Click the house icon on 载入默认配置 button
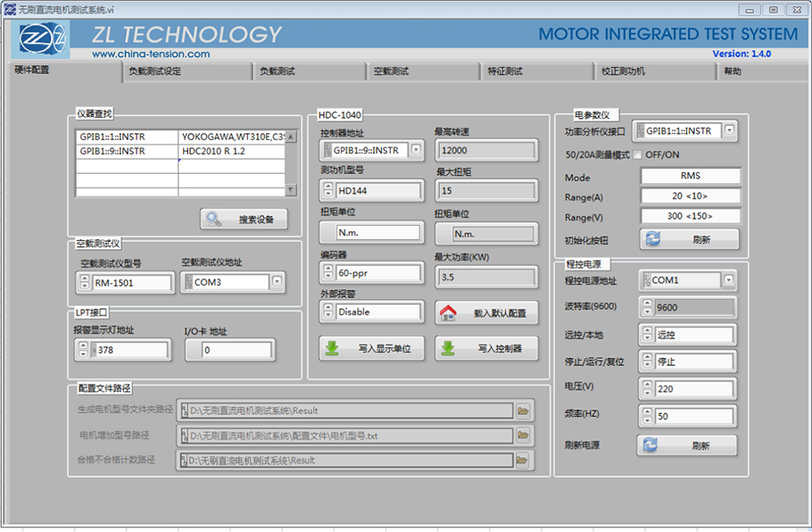 pyautogui.click(x=449, y=312)
